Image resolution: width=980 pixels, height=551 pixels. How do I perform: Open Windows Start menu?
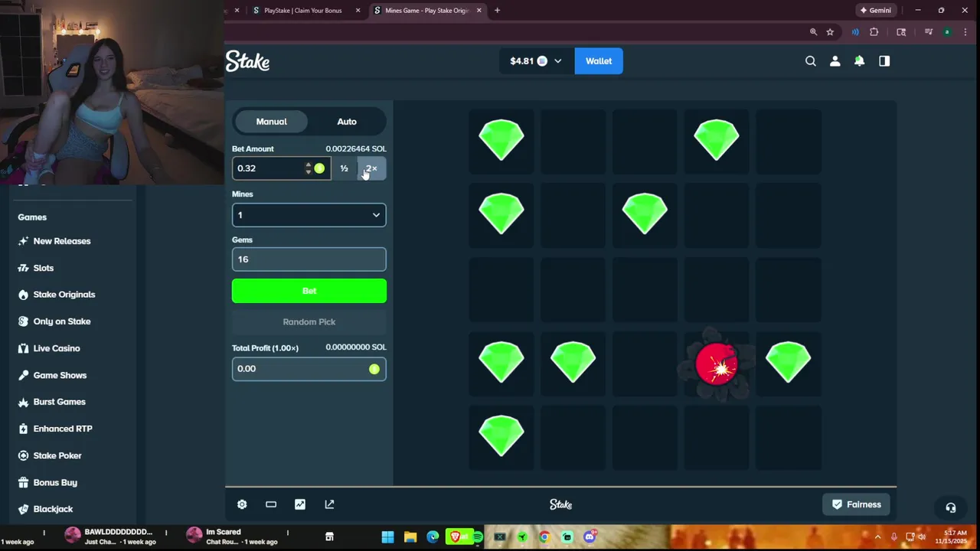click(x=387, y=537)
